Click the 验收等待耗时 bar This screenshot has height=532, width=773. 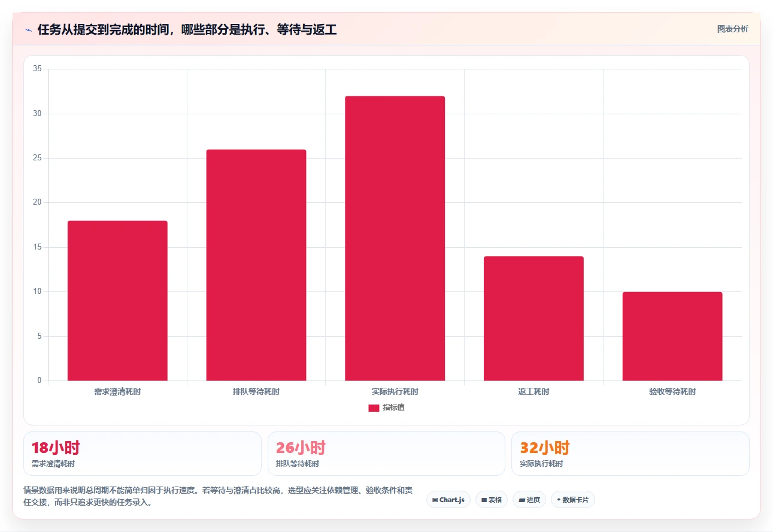click(672, 336)
